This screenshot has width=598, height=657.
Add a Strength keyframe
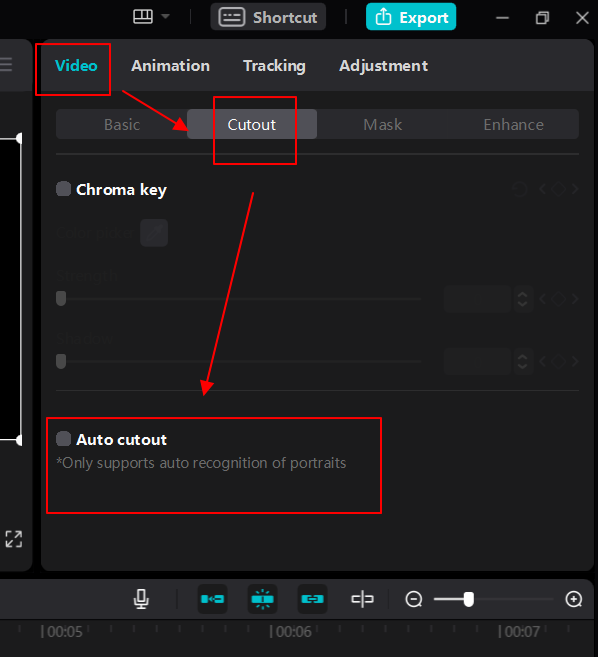click(x=559, y=299)
